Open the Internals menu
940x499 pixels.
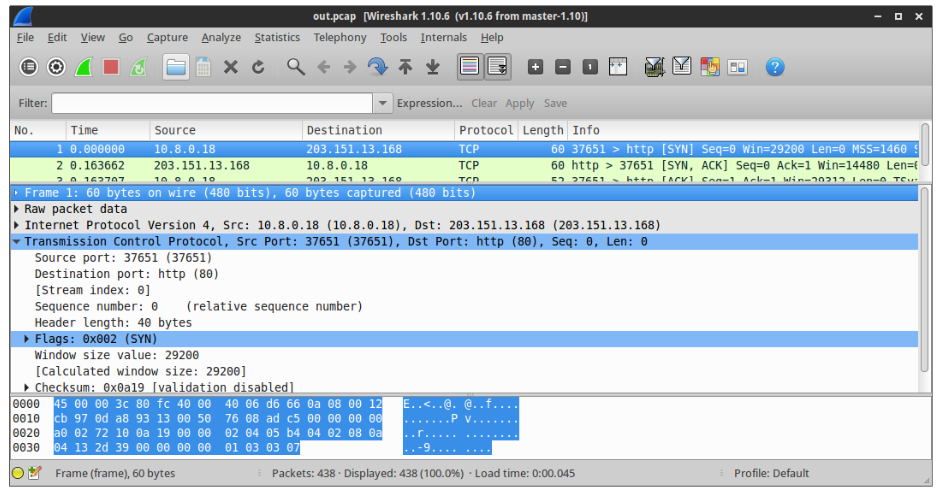tap(444, 37)
